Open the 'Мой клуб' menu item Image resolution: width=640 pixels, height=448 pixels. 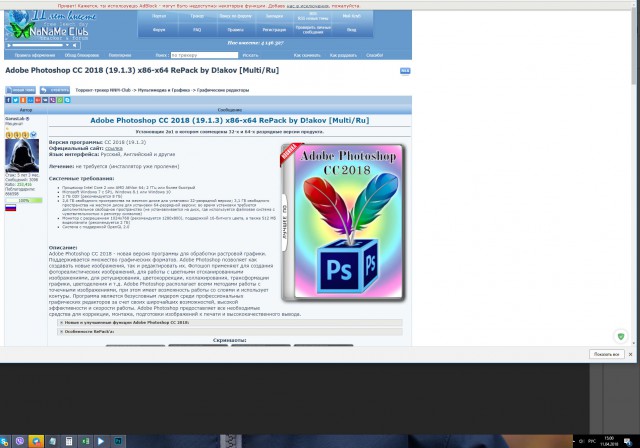point(351,16)
